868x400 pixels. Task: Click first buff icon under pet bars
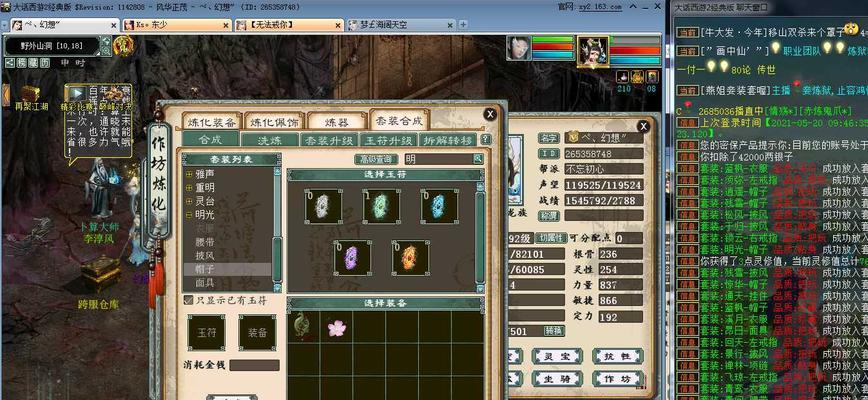[623, 77]
